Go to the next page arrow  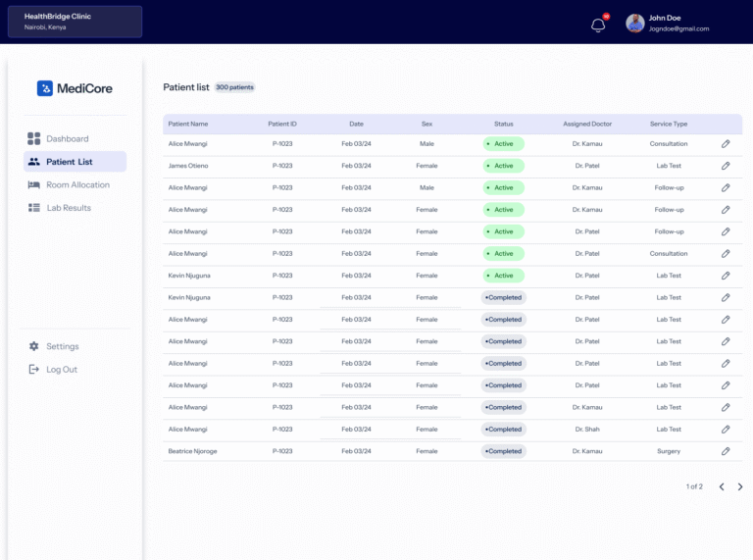tap(740, 486)
